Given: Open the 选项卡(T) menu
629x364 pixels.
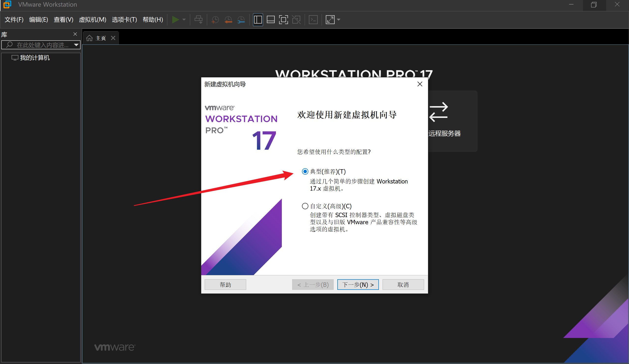Looking at the screenshot, I should (124, 20).
